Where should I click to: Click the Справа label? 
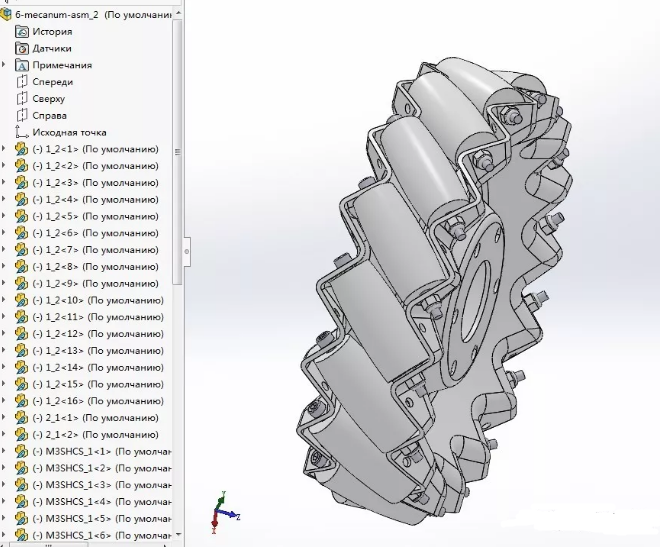(x=49, y=116)
